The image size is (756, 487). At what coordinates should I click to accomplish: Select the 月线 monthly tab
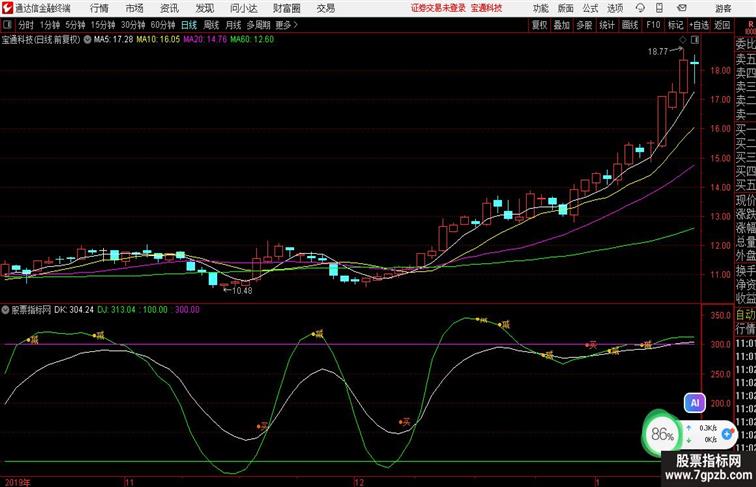point(233,25)
